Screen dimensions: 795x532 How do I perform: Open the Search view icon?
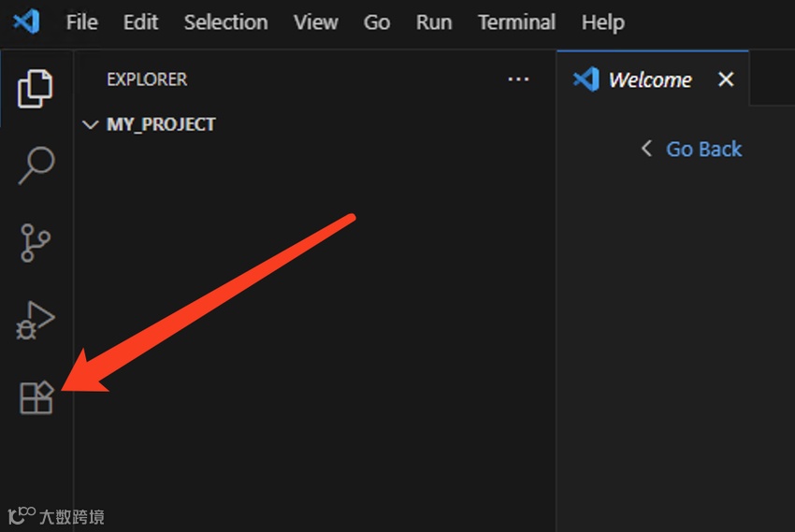tap(36, 165)
